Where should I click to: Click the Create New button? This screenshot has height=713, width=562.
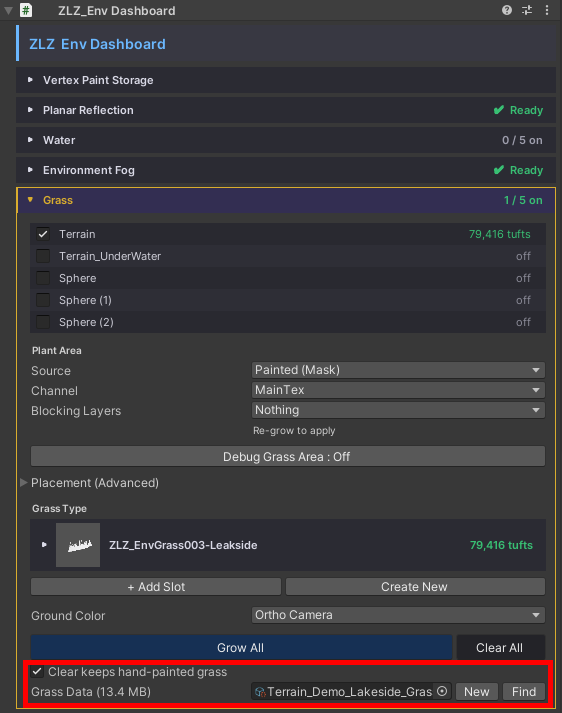point(415,587)
